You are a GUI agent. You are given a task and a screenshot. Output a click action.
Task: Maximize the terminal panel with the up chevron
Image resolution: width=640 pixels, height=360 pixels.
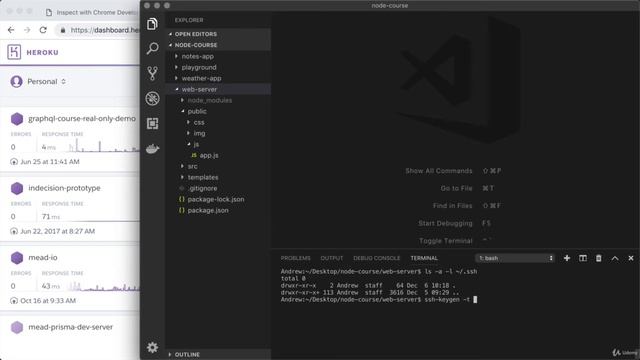[x=615, y=258]
